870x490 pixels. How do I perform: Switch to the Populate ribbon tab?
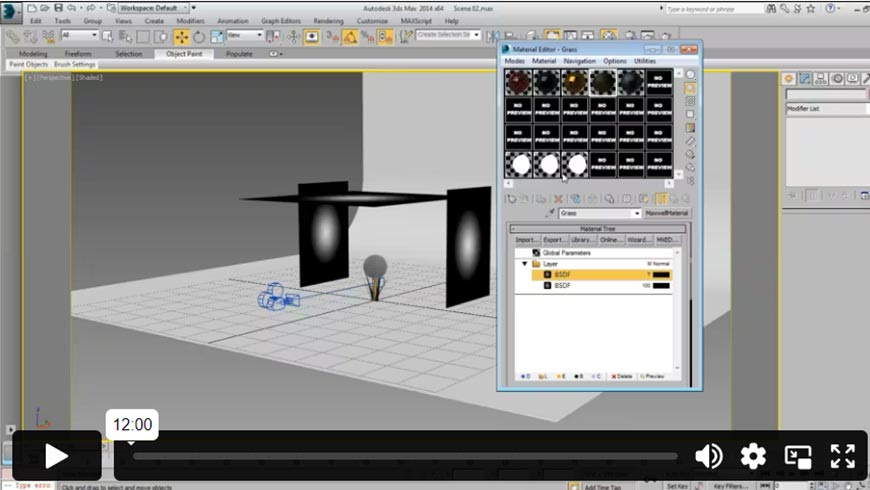pyautogui.click(x=239, y=54)
